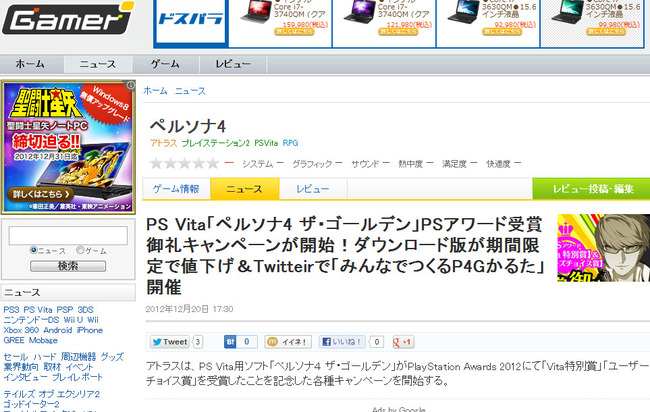Open the テイルズ オブ エクシリア2 link
650x412 pixels.
pyautogui.click(x=51, y=394)
